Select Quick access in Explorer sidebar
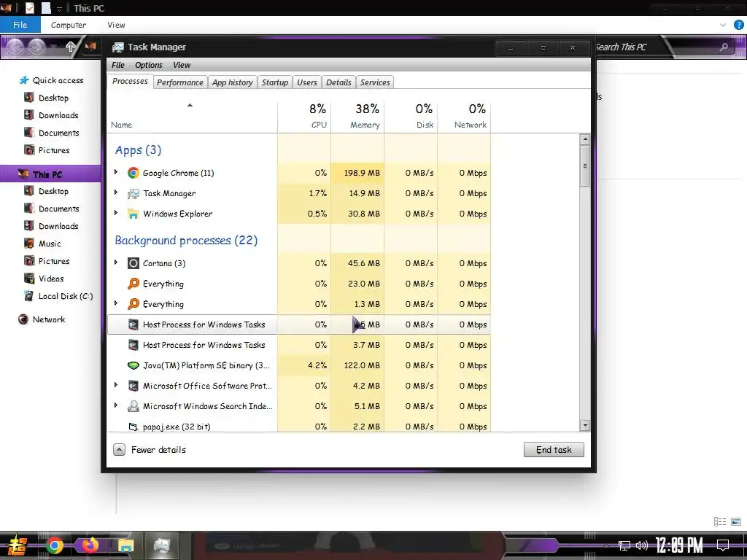Image resolution: width=747 pixels, height=560 pixels. click(58, 80)
